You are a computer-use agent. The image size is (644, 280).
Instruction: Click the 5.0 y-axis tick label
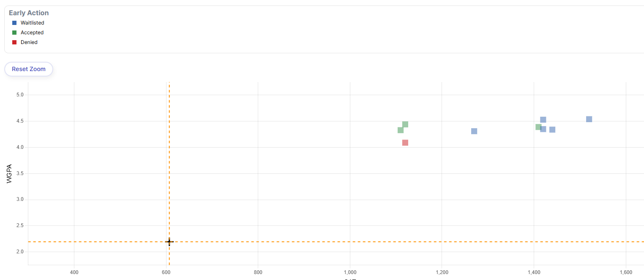19,95
